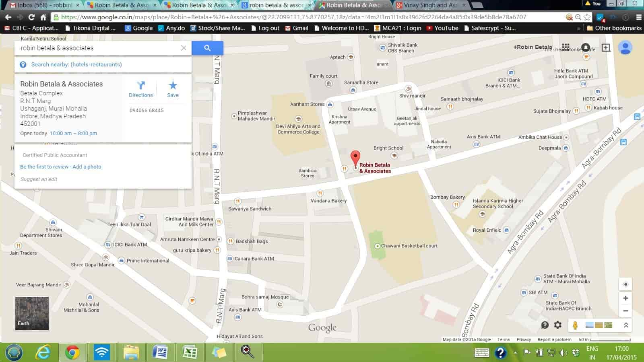Pick up the Street View pegman

click(575, 325)
